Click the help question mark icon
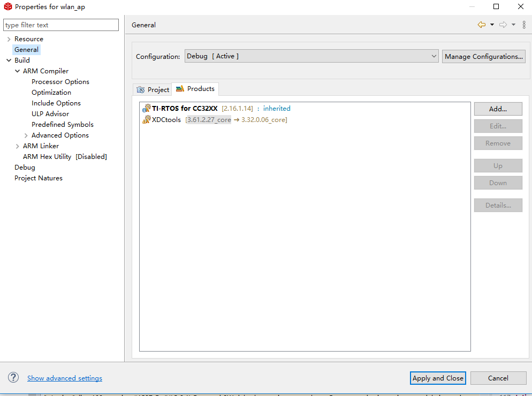Image resolution: width=532 pixels, height=396 pixels. [13, 377]
